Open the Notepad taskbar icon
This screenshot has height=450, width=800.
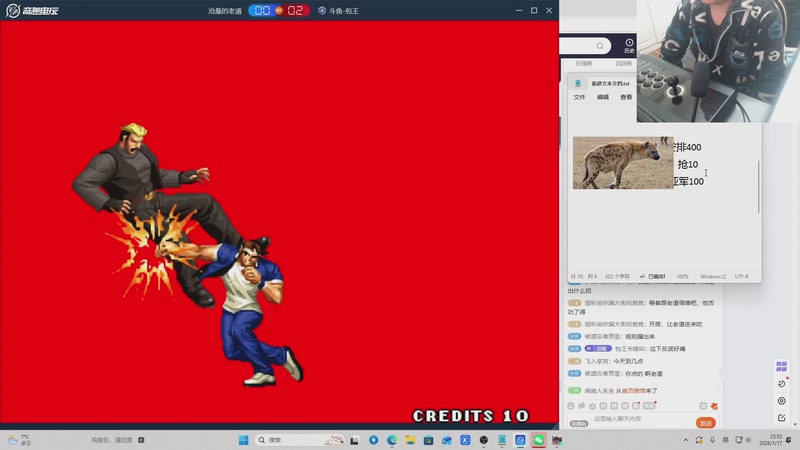[x=502, y=440]
